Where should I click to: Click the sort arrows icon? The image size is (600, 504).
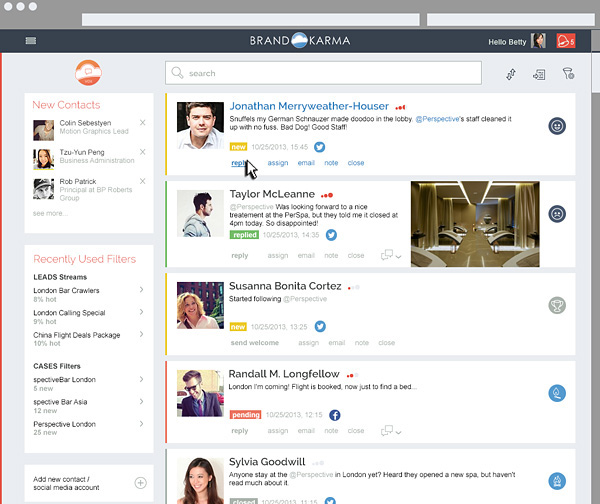(511, 74)
